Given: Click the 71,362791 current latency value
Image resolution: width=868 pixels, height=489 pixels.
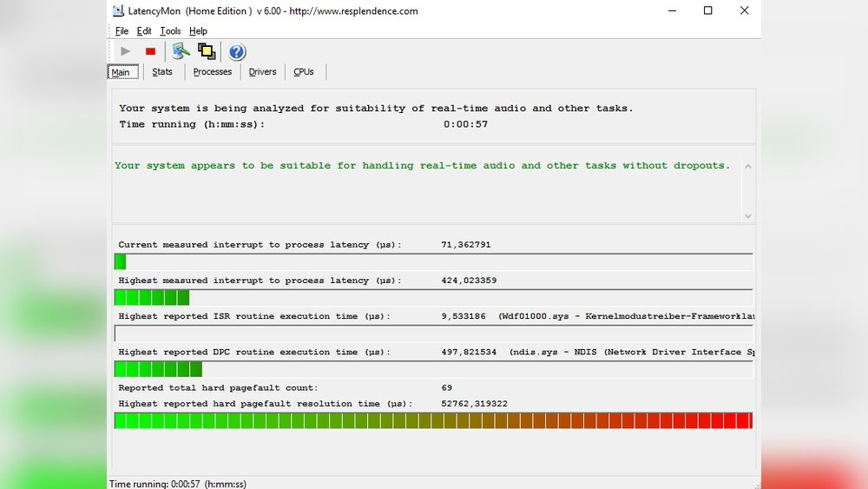Looking at the screenshot, I should tap(466, 245).
